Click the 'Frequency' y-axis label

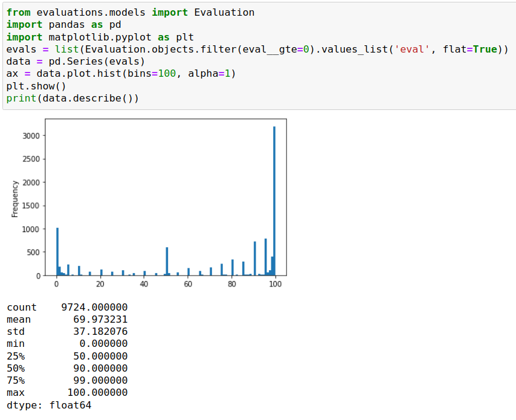(x=15, y=199)
